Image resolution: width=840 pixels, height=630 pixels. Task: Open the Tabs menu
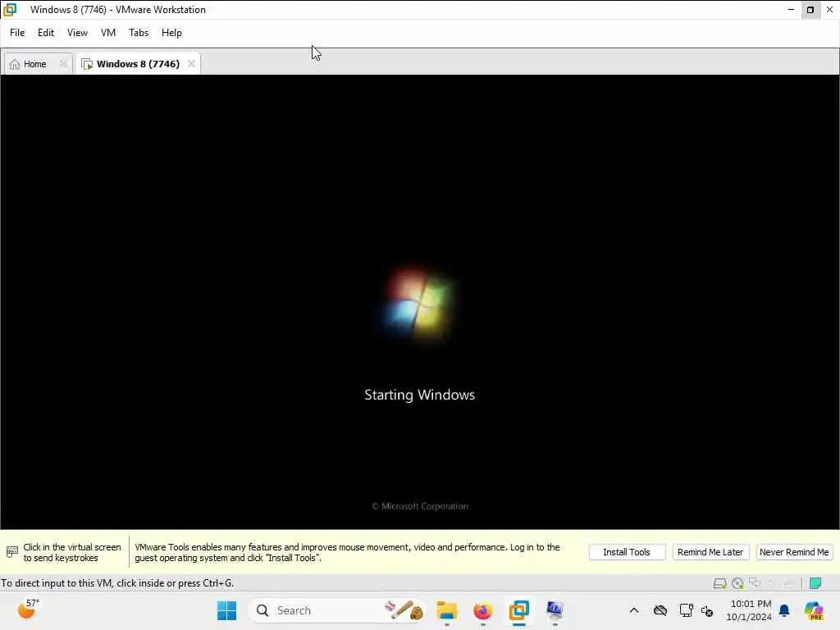(x=139, y=33)
